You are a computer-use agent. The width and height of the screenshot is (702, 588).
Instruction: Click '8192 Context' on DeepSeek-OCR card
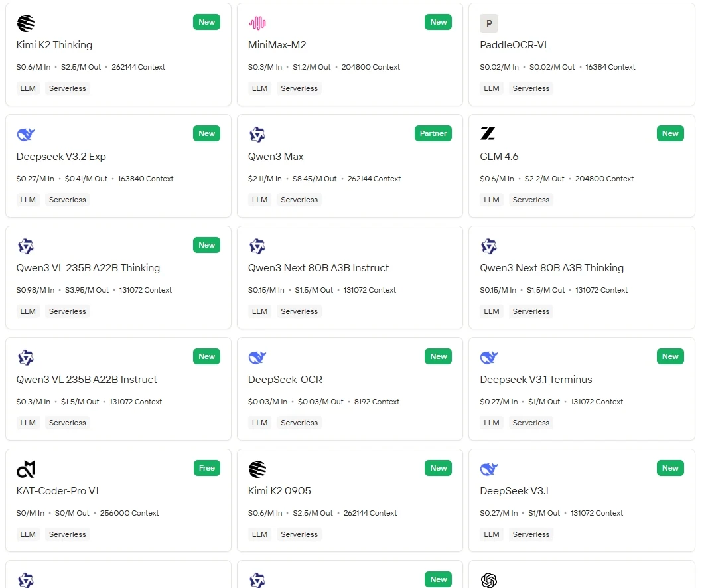coord(376,402)
